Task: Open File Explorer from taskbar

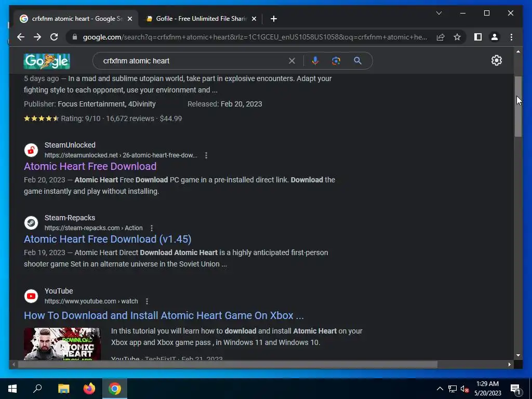Action: pyautogui.click(x=63, y=389)
